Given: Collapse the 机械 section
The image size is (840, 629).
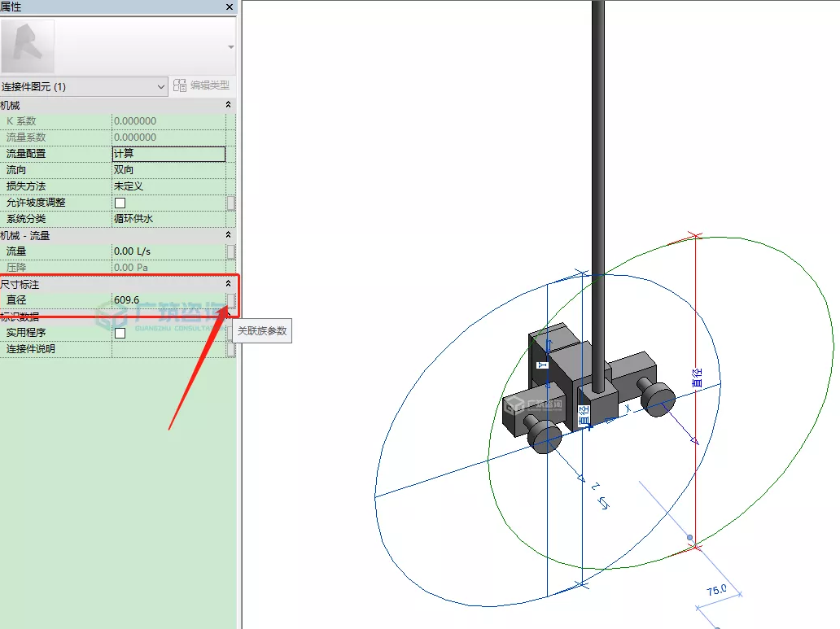Looking at the screenshot, I should tap(228, 104).
